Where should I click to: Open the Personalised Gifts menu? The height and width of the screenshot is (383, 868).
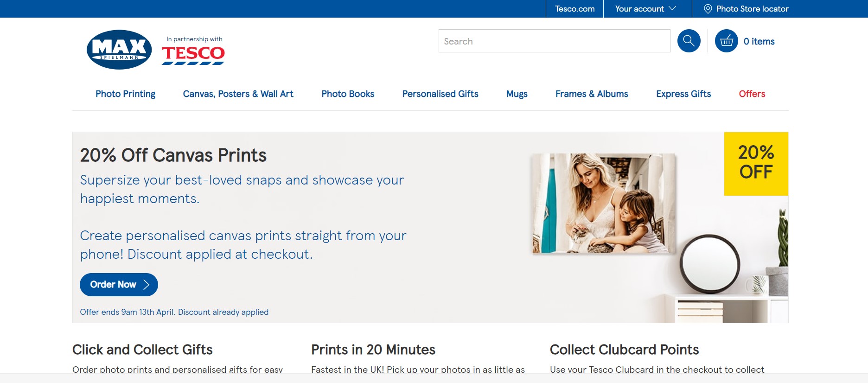440,94
